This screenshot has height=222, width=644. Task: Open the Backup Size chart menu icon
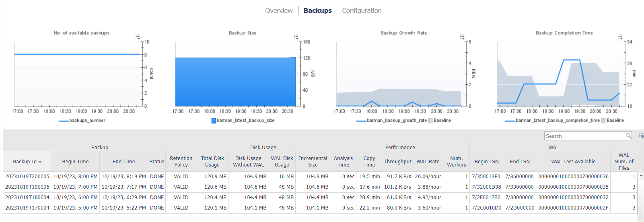click(296, 37)
